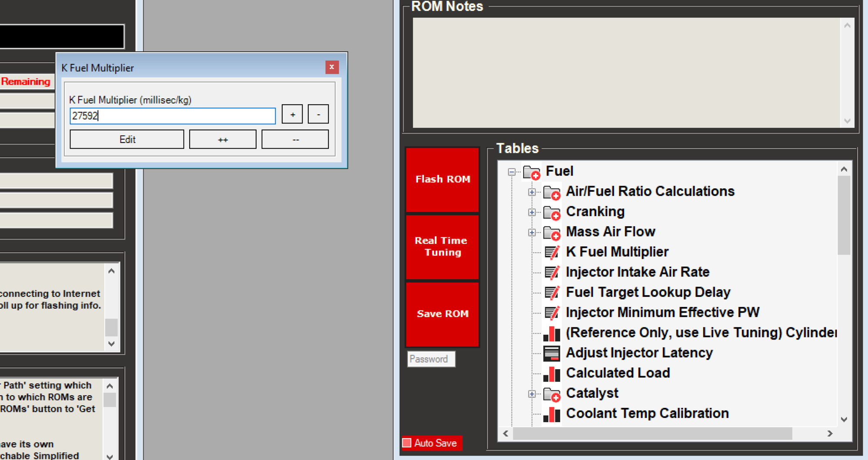Open the K Fuel Multiplier table icon
The width and height of the screenshot is (868, 460).
(552, 252)
